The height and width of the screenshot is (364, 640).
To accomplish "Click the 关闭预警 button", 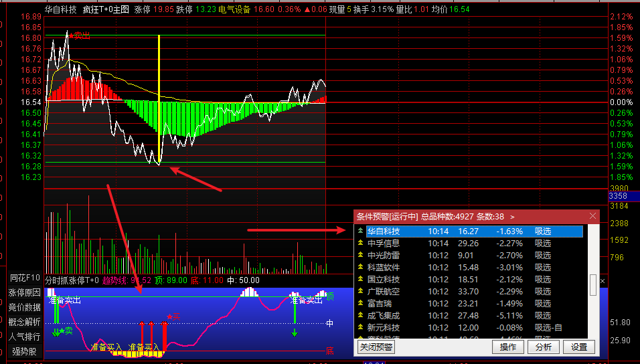I will [x=376, y=347].
